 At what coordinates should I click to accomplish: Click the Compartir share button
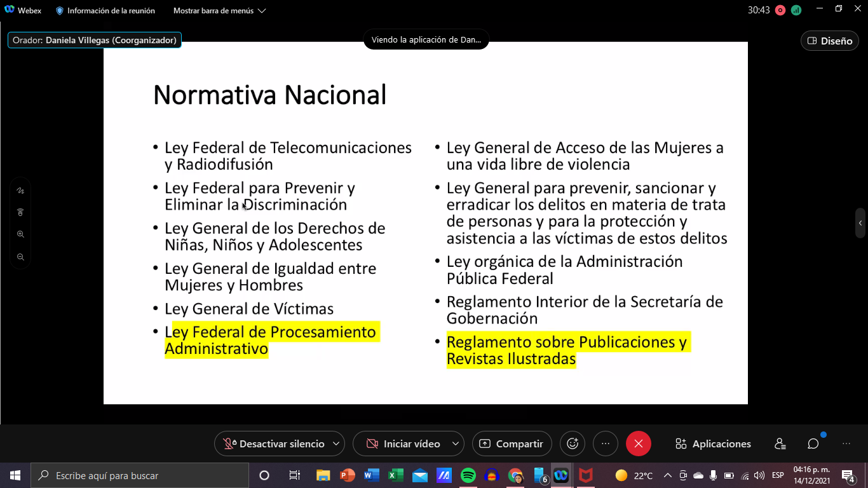coord(512,444)
